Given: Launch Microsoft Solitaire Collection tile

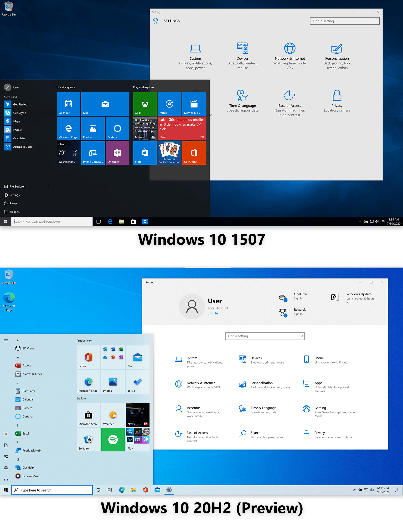Looking at the screenshot, I should tap(170, 153).
